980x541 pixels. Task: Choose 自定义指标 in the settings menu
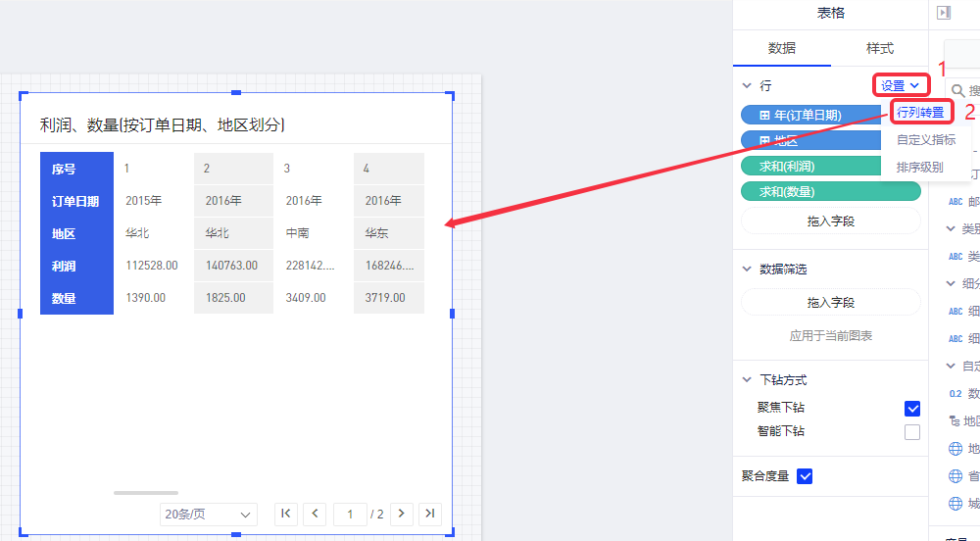pyautogui.click(x=926, y=140)
